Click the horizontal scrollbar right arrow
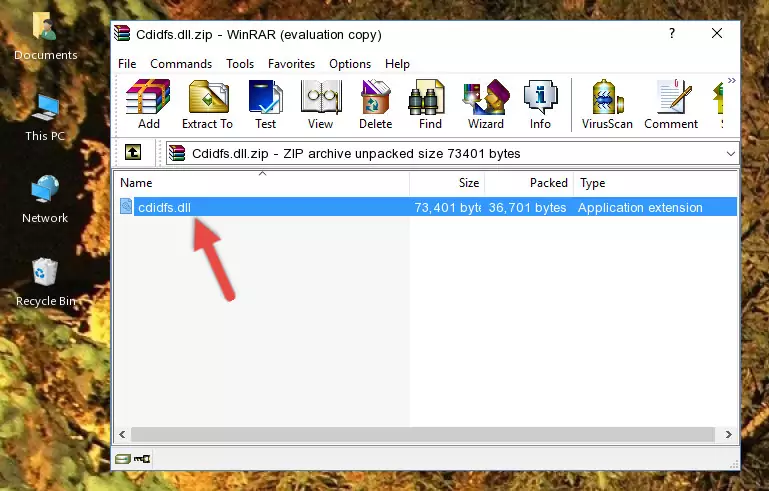Image resolution: width=769 pixels, height=491 pixels. pyautogui.click(x=729, y=435)
